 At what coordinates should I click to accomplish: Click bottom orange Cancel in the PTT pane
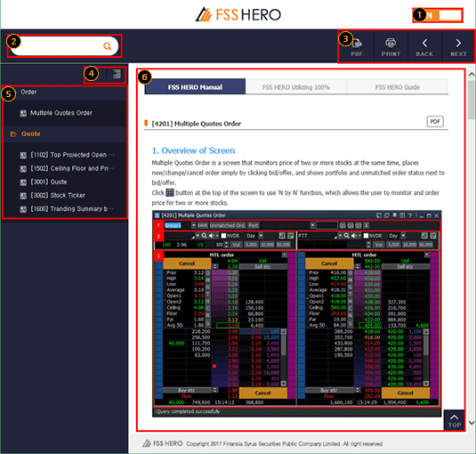point(406,393)
